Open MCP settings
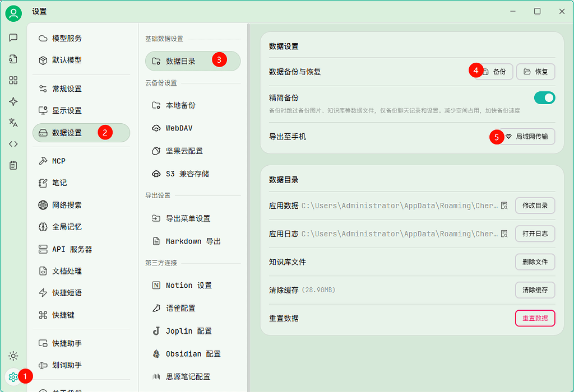Viewport: 574px width, 392px height. coord(81,161)
